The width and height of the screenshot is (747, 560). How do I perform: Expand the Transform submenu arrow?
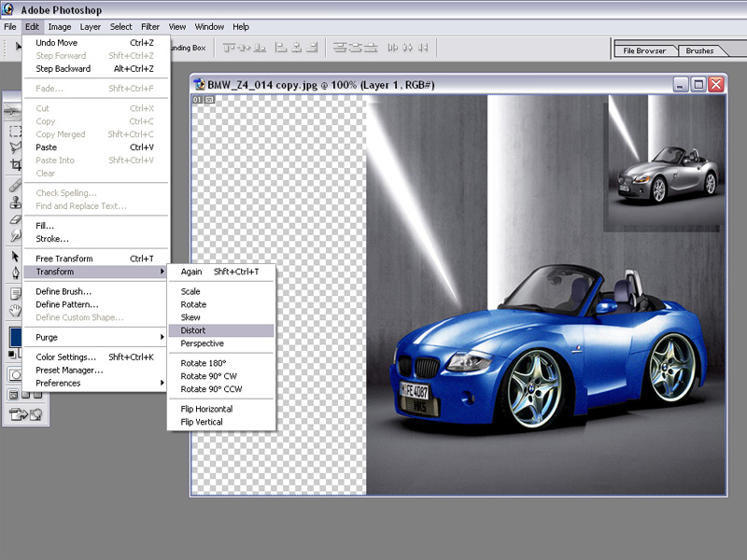click(162, 272)
